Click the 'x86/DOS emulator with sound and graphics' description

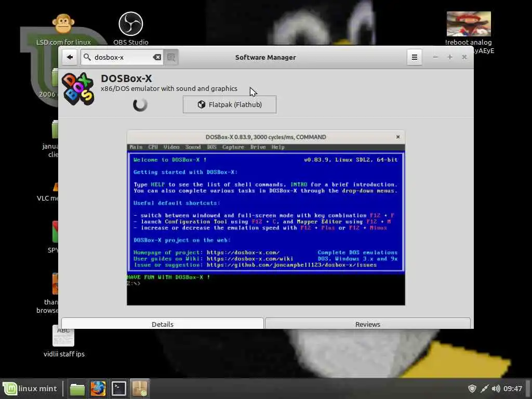point(169,88)
